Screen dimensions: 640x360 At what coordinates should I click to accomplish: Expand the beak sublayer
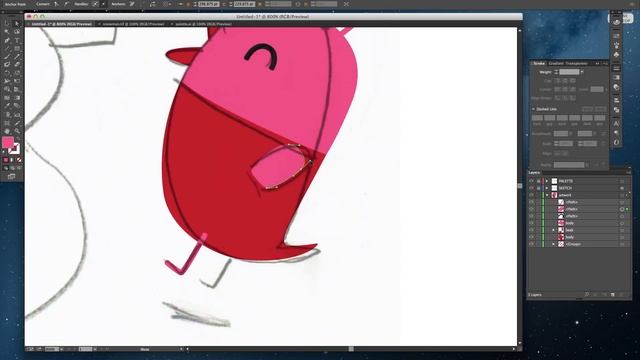point(553,230)
